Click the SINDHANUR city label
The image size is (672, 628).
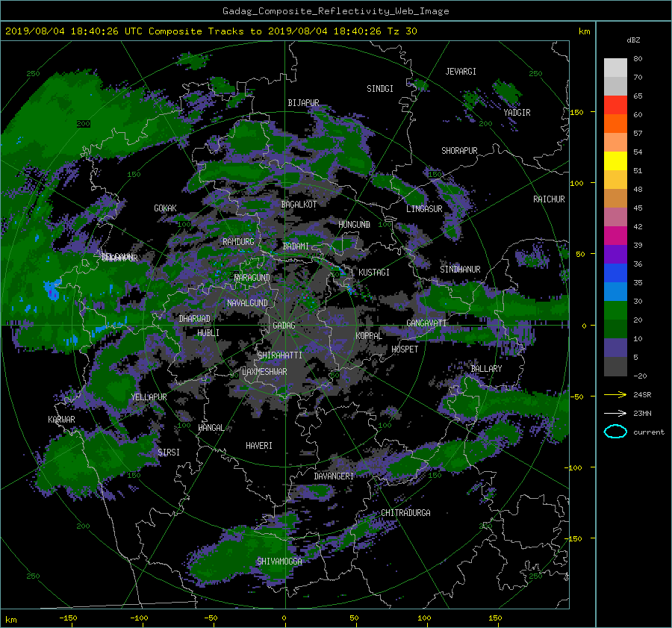[460, 270]
